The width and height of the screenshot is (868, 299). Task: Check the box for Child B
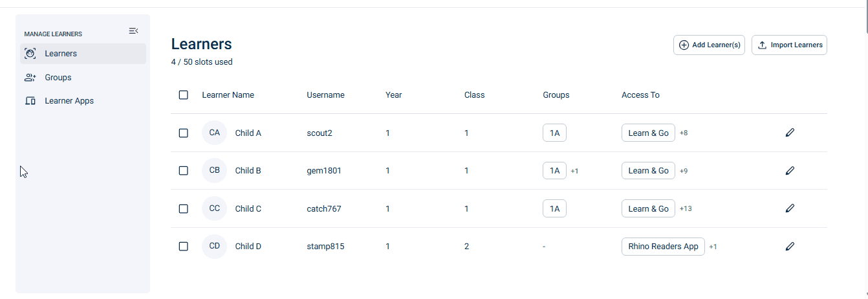coord(184,171)
